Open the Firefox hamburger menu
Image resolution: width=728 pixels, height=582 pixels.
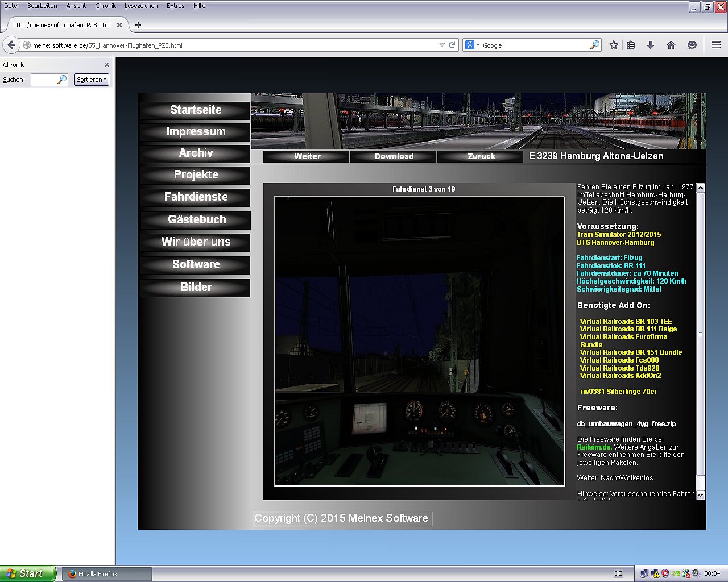tap(716, 45)
